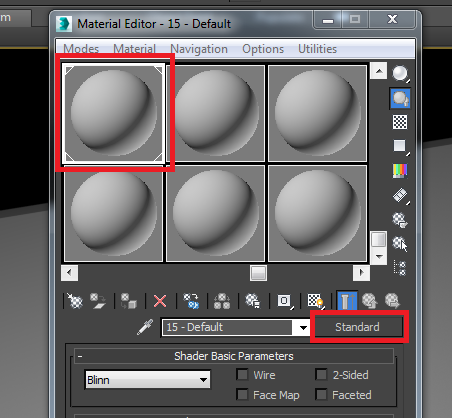
Task: Click Put Material to Scene
Action: [x=98, y=301]
